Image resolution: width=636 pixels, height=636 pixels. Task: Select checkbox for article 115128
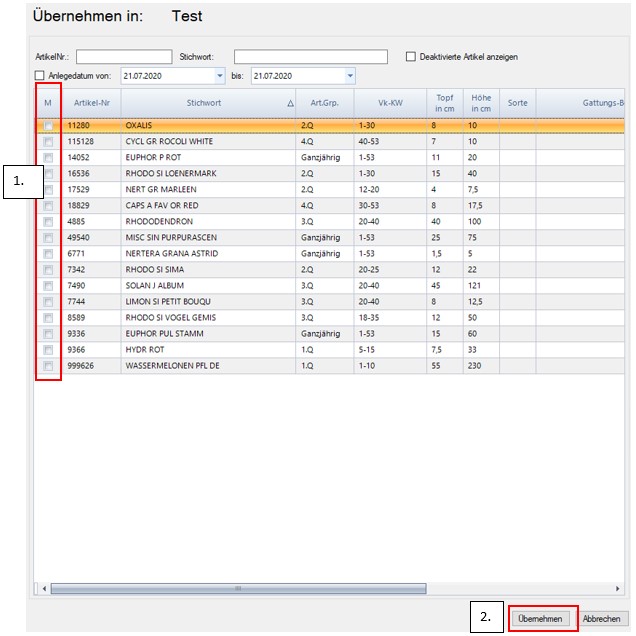[x=48, y=142]
